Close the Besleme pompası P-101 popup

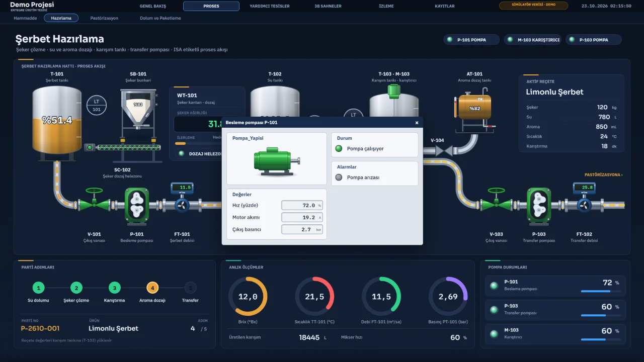tap(417, 123)
